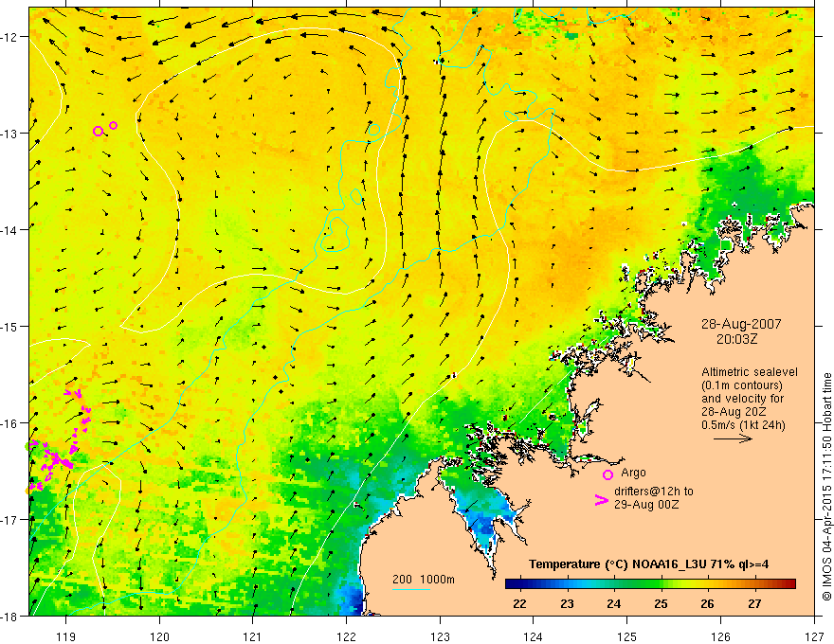Click longitude axis label 119
834x644 pixels.
(x=65, y=636)
